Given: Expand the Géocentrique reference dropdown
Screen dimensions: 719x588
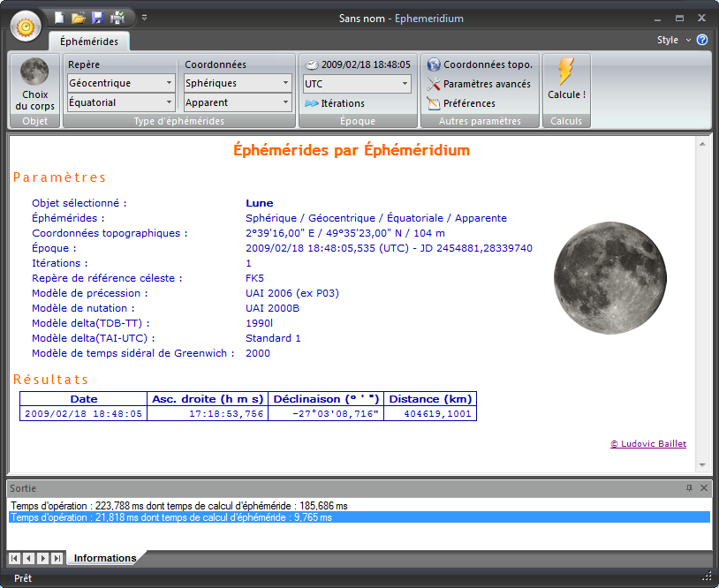Looking at the screenshot, I should click(x=121, y=83).
